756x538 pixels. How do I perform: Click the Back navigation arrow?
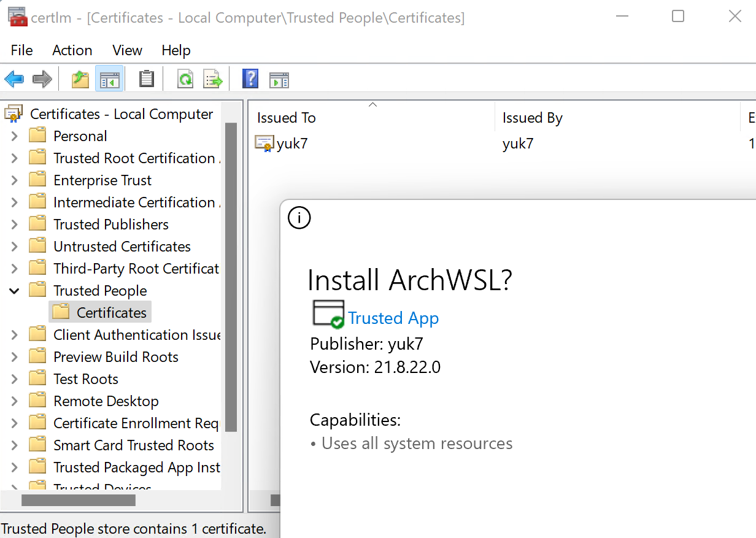tap(14, 79)
